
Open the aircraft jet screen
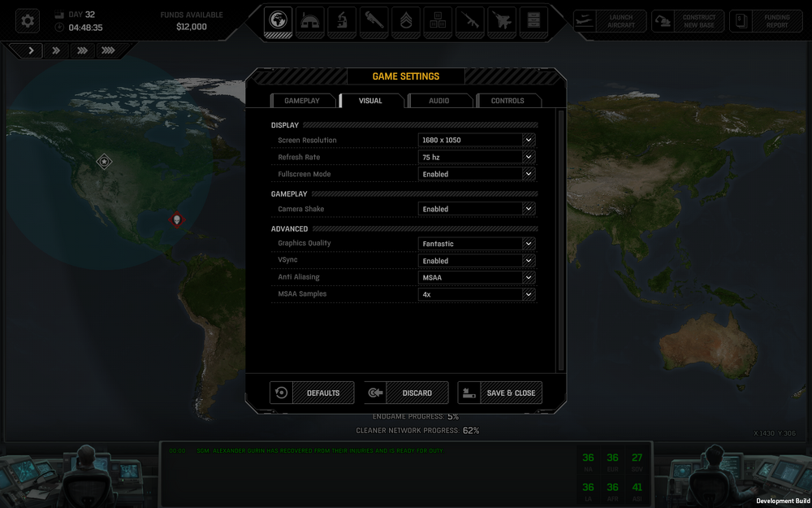click(502, 22)
